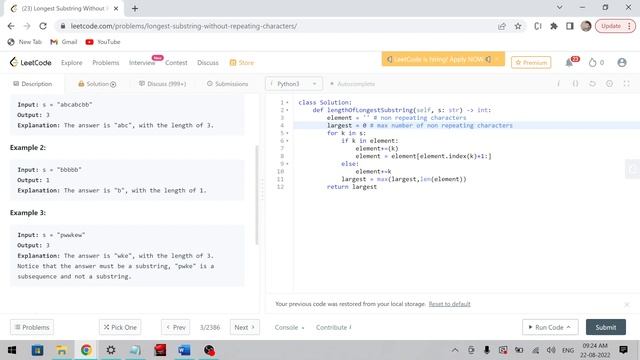The height and width of the screenshot is (360, 640).
Task: Click the Premium button
Action: point(531,62)
